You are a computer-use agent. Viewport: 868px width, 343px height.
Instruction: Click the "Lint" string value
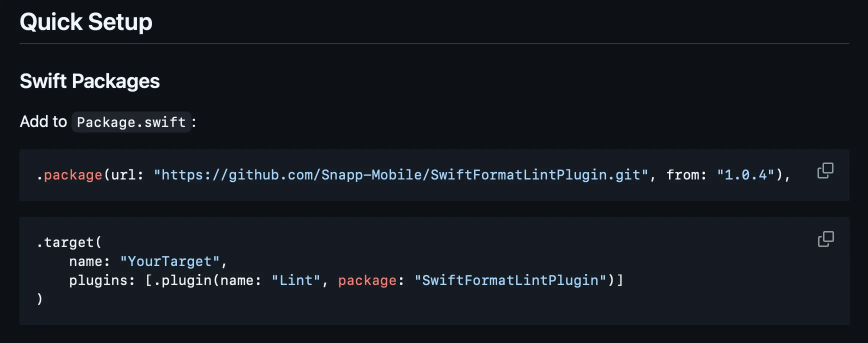coord(295,280)
